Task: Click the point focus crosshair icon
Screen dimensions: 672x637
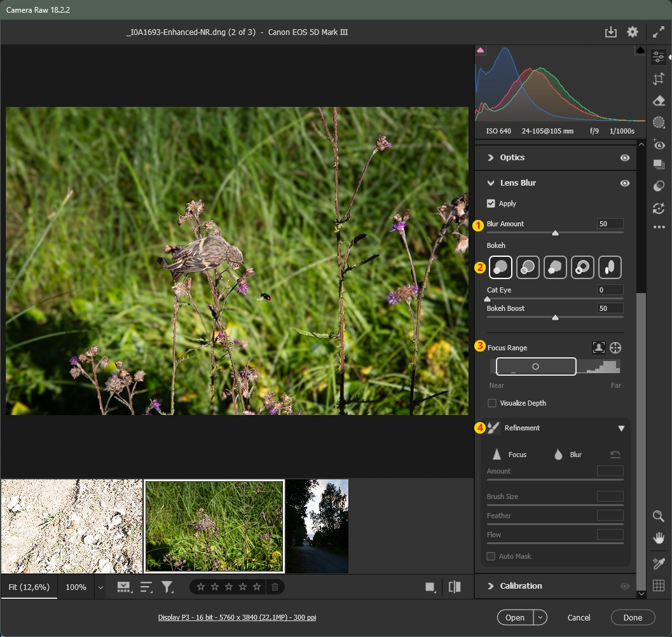Action: pos(615,348)
